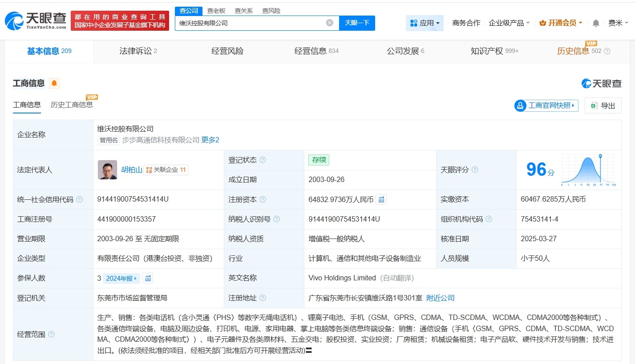Click the help icon next to 登记状态
This screenshot has height=364, width=635.
263,160
